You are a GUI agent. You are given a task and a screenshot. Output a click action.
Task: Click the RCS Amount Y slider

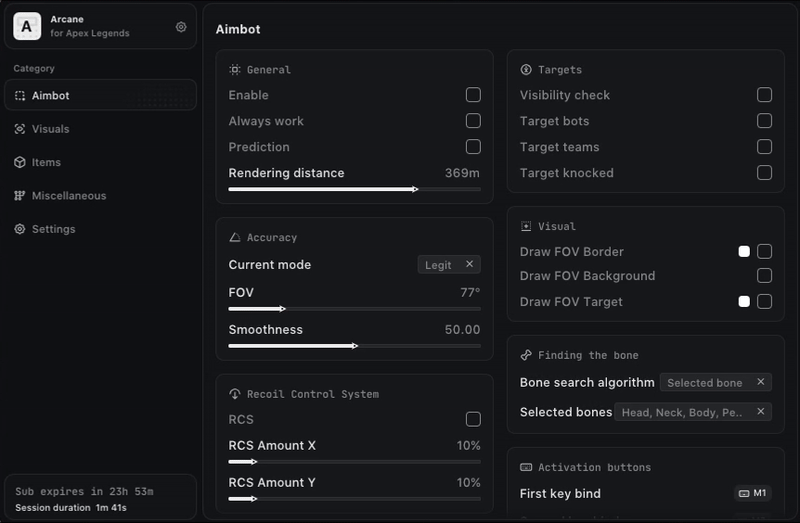(x=355, y=499)
